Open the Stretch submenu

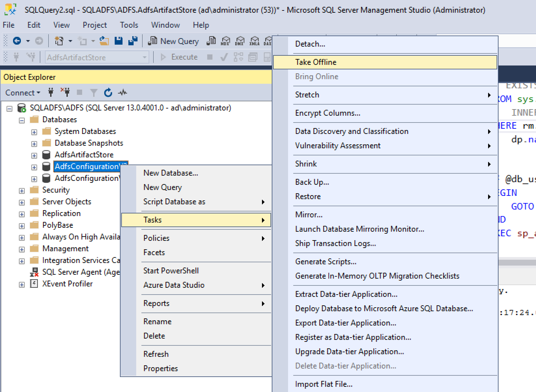pos(385,95)
